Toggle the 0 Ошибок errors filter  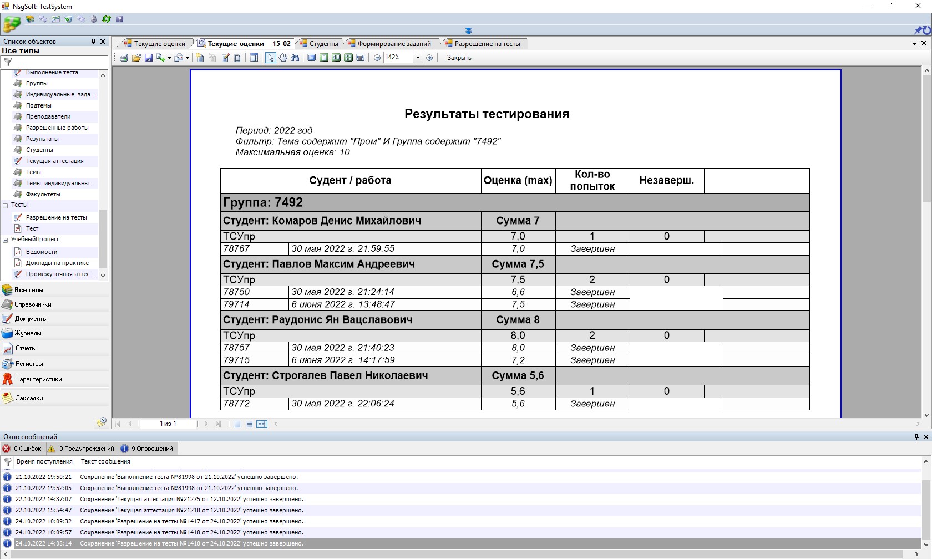click(22, 449)
